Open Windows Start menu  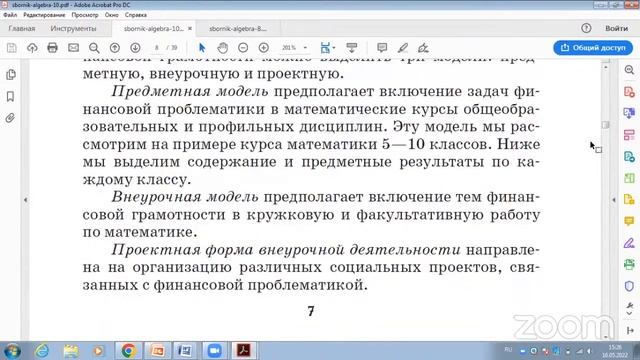pyautogui.click(x=11, y=351)
